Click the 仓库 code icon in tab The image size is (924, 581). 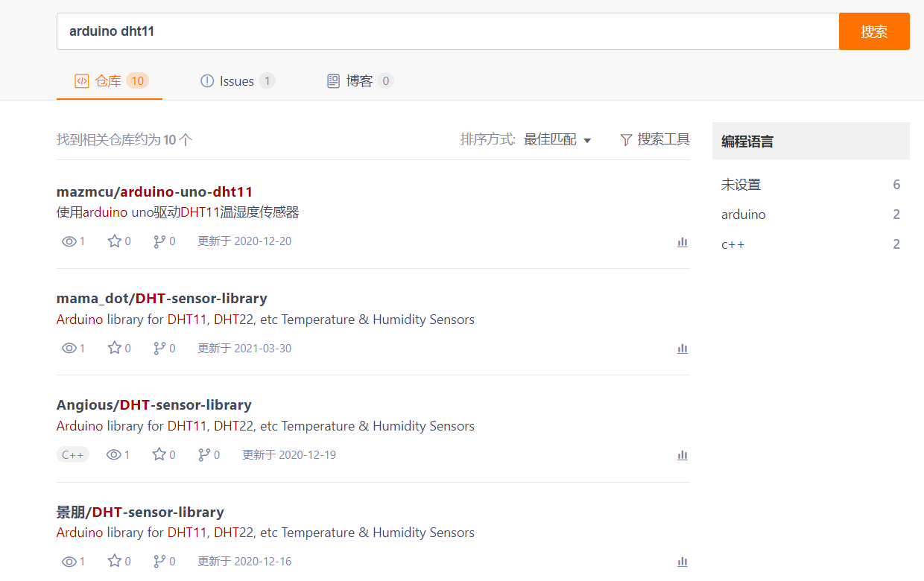[82, 81]
